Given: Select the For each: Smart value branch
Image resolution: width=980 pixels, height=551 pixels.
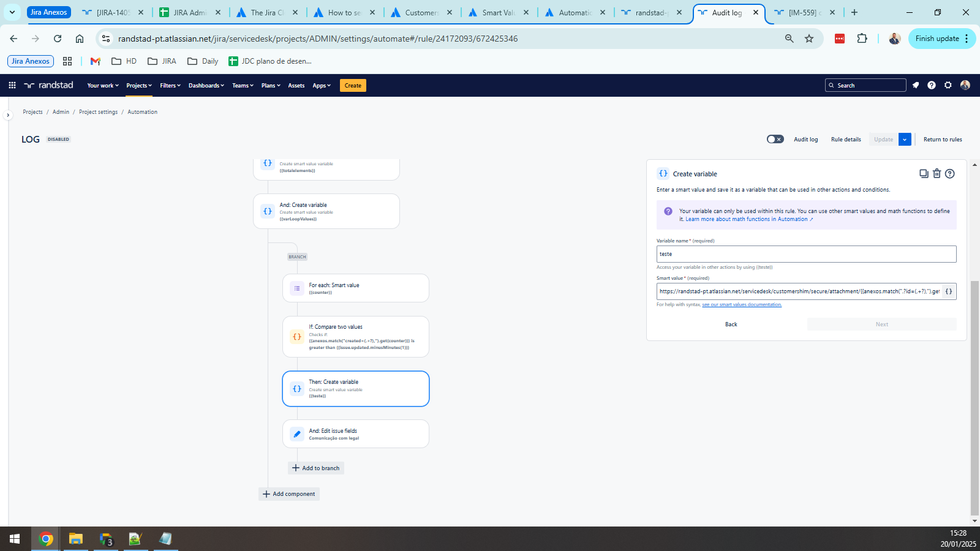Looking at the screenshot, I should (356, 288).
